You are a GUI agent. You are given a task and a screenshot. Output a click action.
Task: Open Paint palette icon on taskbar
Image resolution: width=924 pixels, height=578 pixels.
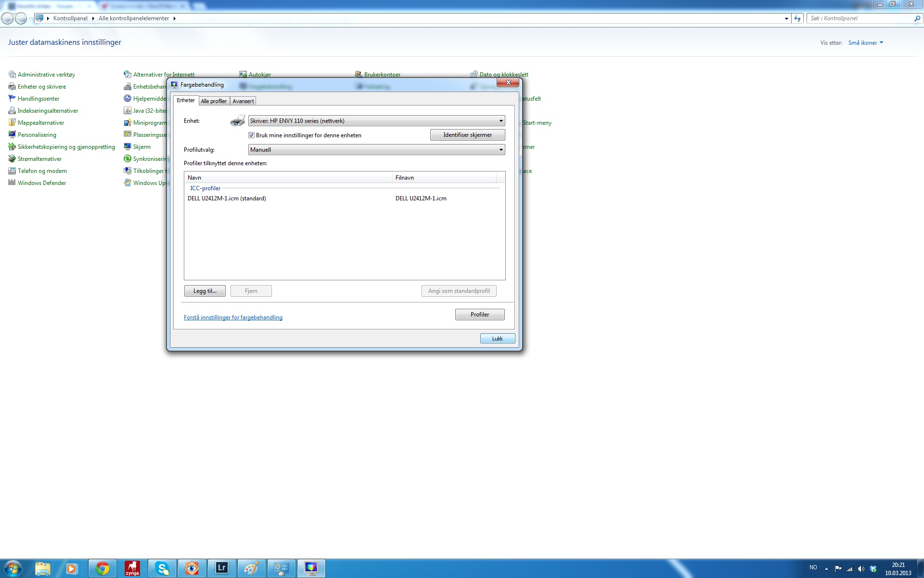tap(251, 568)
